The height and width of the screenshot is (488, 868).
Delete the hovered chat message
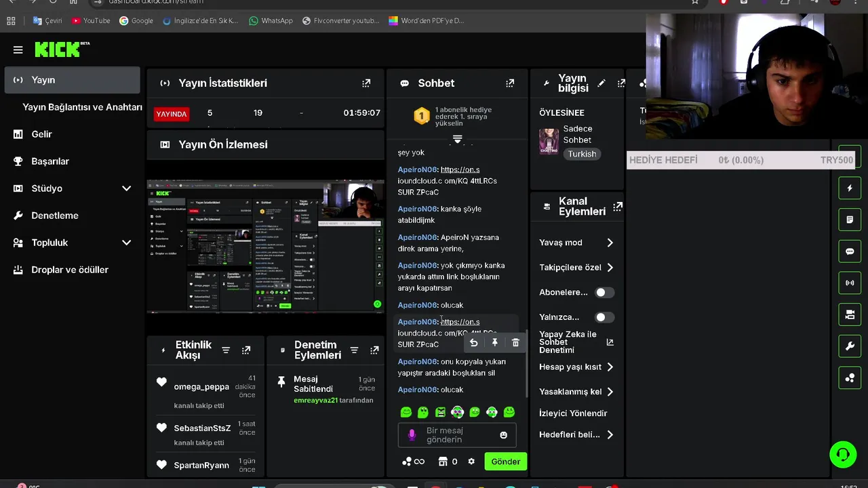tap(515, 343)
